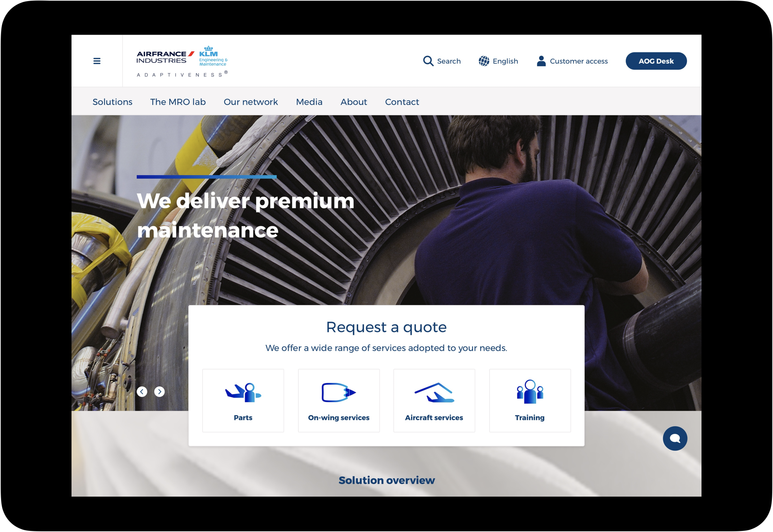Click the On-wing services engine icon
The height and width of the screenshot is (532, 773).
339,392
